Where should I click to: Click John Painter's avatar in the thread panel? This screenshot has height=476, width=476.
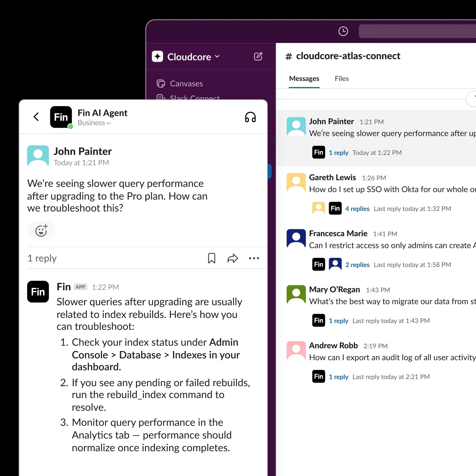(x=38, y=156)
